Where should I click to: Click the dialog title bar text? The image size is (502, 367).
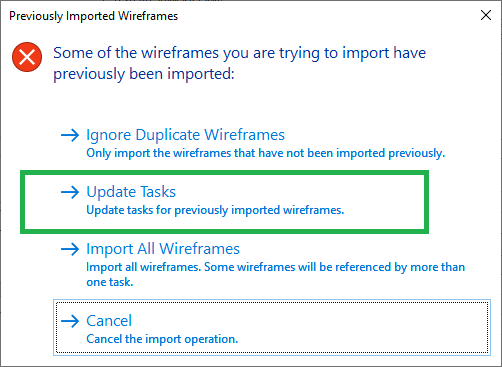(94, 16)
